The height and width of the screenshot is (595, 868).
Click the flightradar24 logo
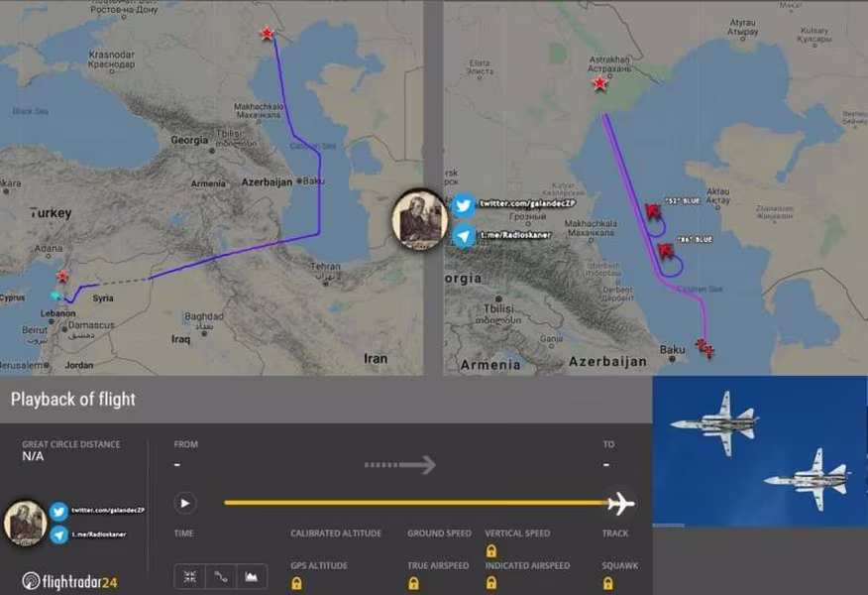tap(69, 581)
